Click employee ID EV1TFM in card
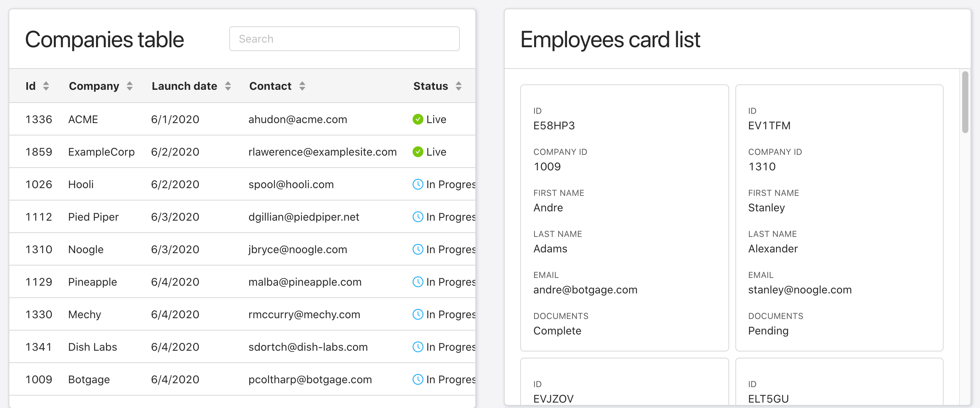Screen dimensions: 980x408 coord(769,125)
